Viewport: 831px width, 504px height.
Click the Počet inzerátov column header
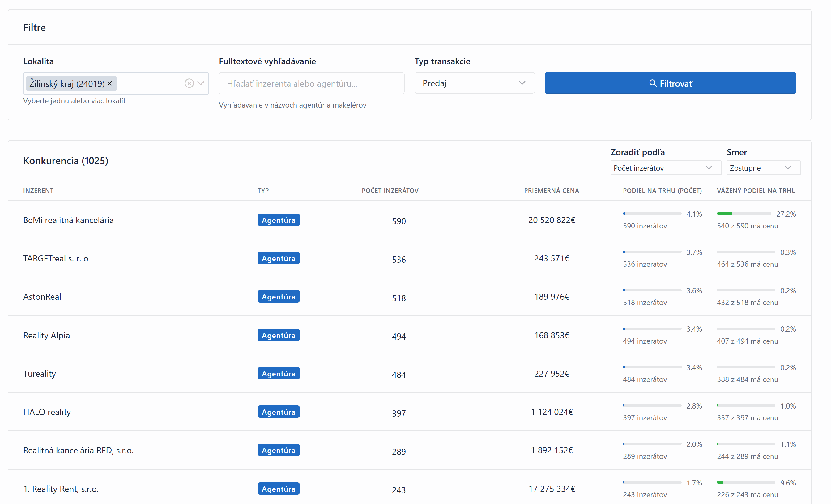click(390, 190)
